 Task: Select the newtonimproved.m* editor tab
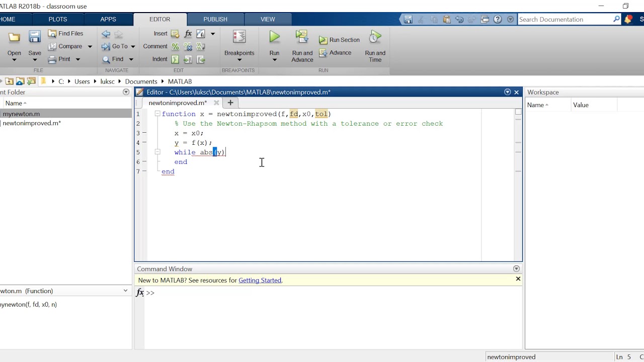(x=178, y=103)
